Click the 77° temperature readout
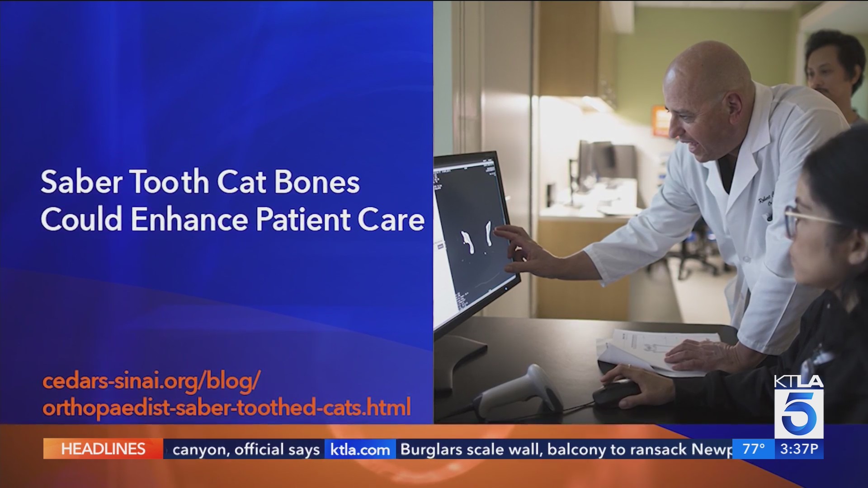 click(754, 449)
